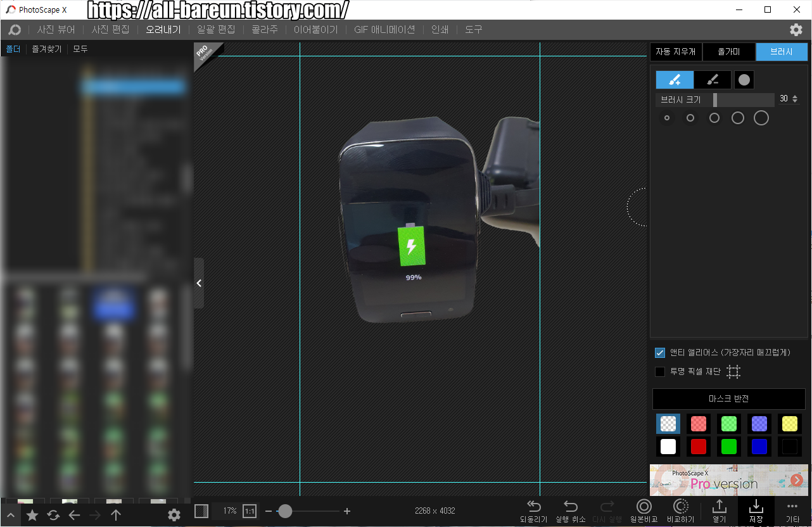Adjust the zoom slider handle
This screenshot has width=812, height=527.
(x=285, y=511)
